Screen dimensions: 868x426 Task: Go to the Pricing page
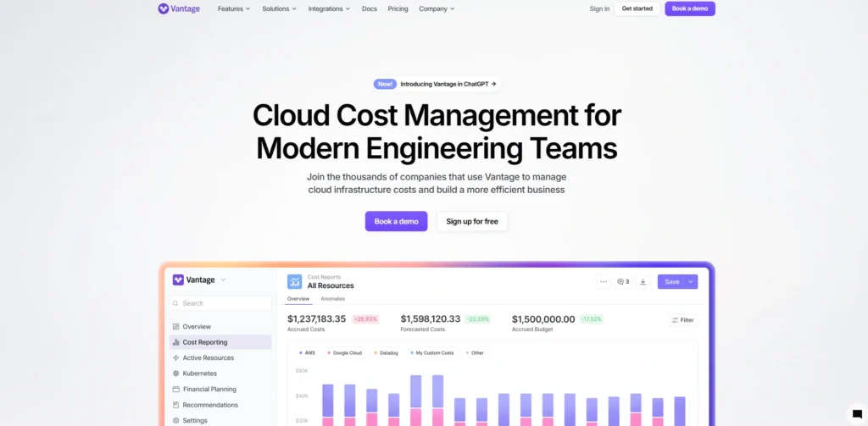click(398, 8)
